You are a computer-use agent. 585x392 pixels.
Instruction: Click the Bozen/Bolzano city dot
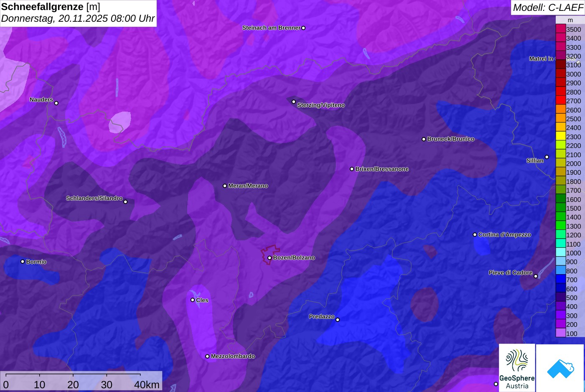click(x=270, y=258)
